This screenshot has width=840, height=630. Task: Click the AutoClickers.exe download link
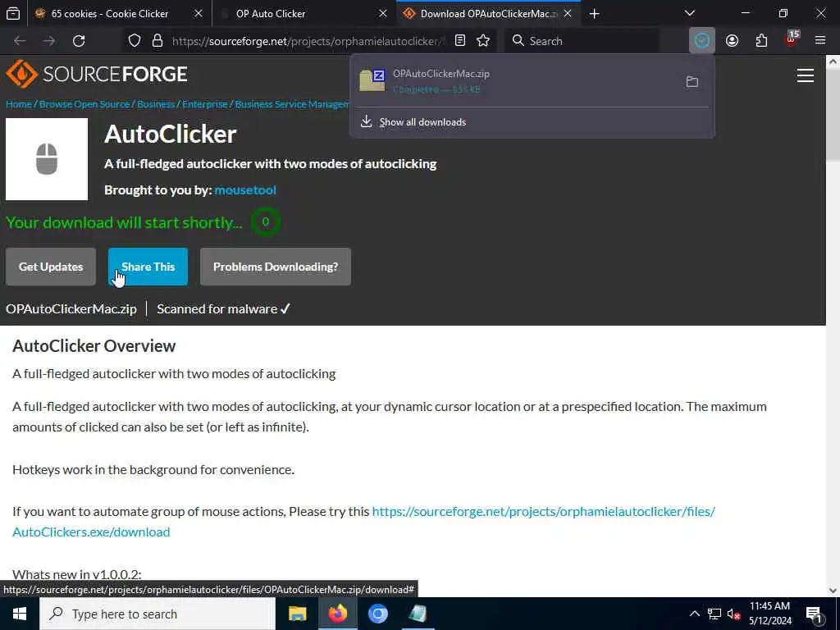click(x=363, y=522)
